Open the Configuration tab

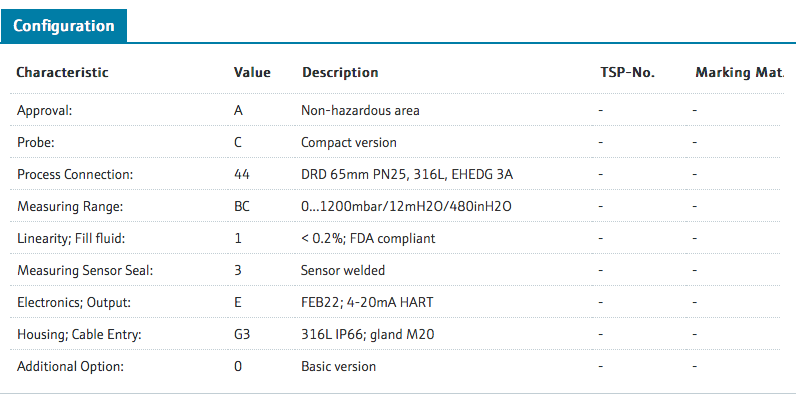coord(63,26)
